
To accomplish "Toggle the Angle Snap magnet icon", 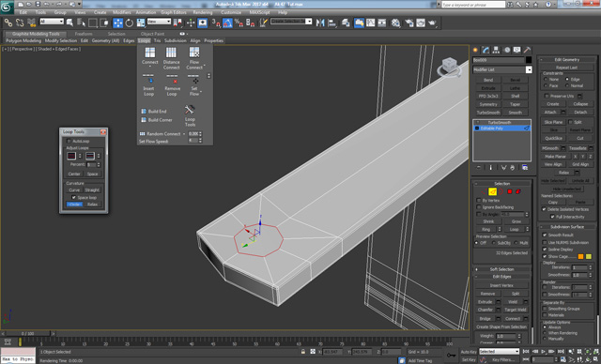I will point(227,23).
